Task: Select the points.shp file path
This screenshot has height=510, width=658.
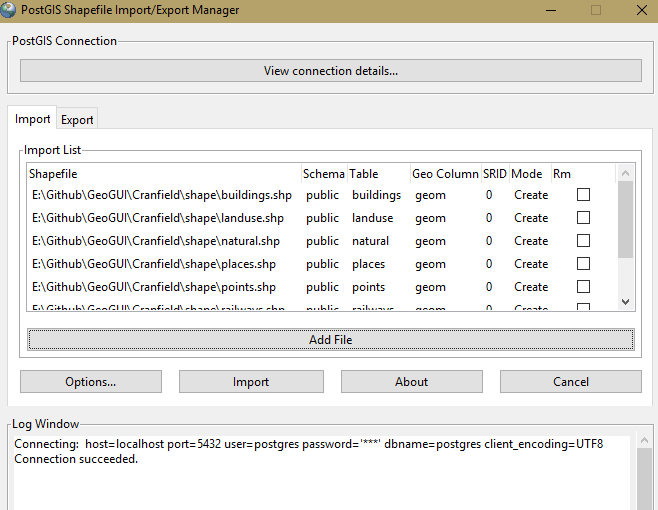Action: (x=154, y=287)
